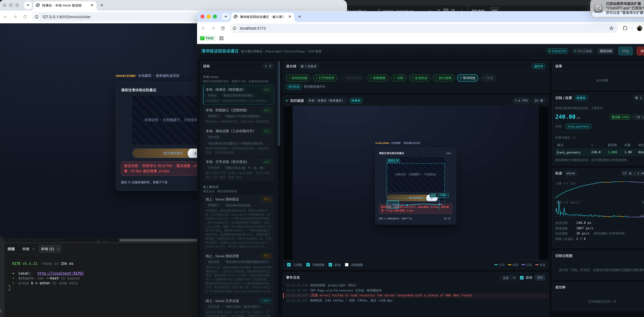Go back in the mock slider window
Screen dimensions: 644x317
pyautogui.click(x=5, y=17)
